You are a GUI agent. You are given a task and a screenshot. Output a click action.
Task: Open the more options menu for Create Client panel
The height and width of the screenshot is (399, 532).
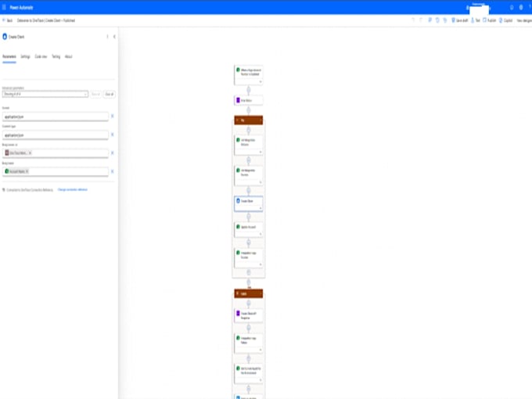pos(107,37)
